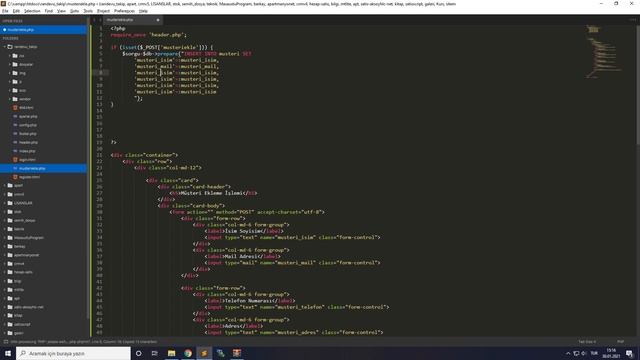Open the Selection menu
The height and width of the screenshot is (360, 640).
32,11
